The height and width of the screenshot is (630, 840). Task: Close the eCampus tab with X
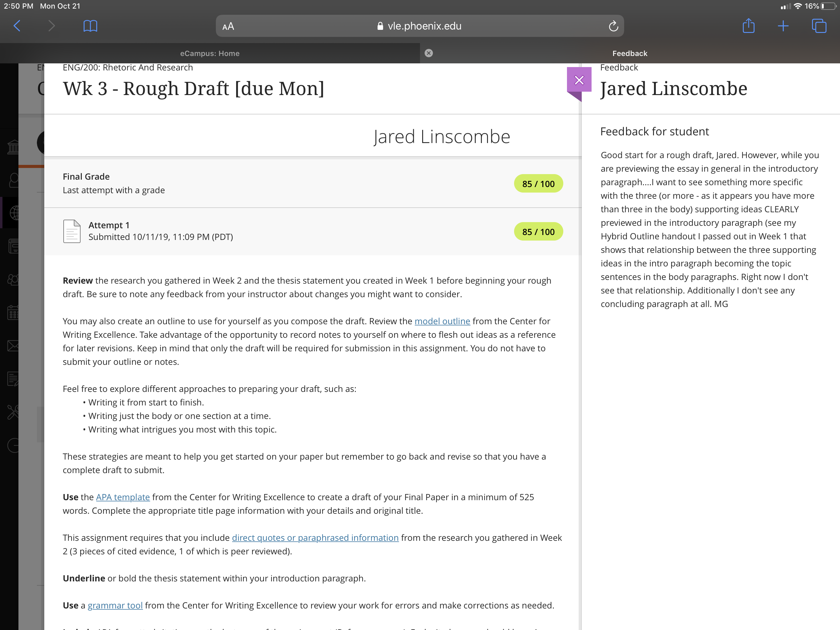point(429,53)
